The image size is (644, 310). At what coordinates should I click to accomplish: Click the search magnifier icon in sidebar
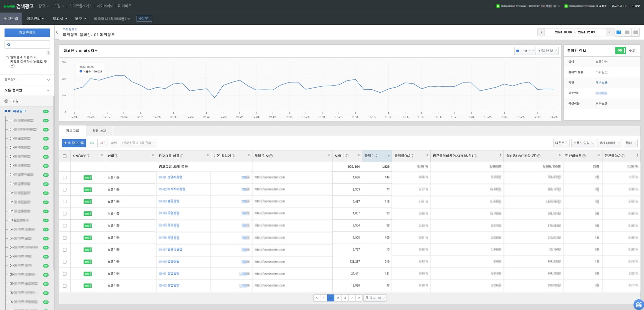[9, 44]
